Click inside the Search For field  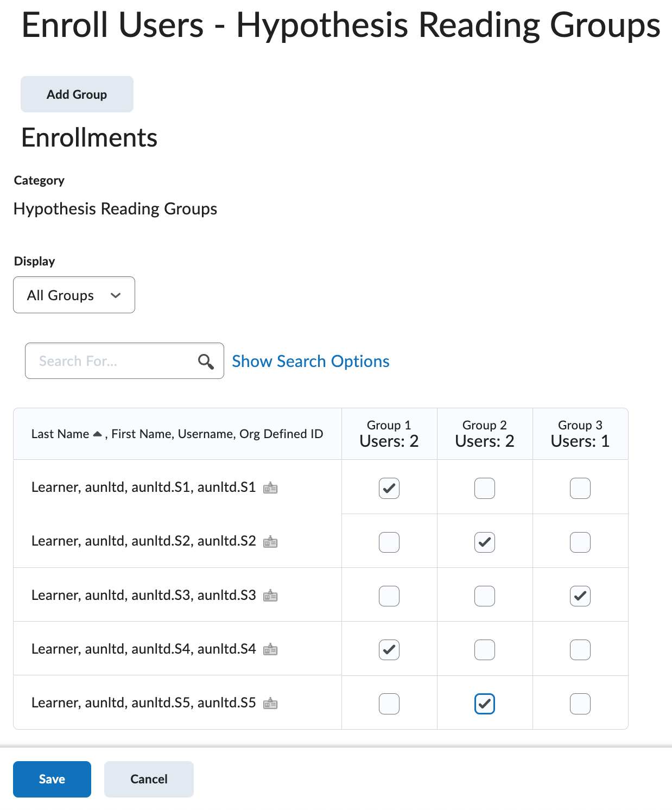[x=109, y=360]
